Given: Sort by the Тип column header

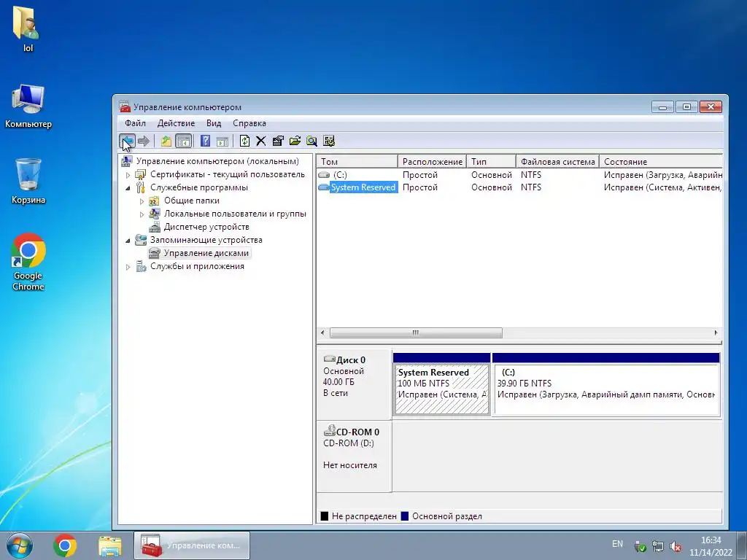Looking at the screenshot, I should click(x=491, y=161).
